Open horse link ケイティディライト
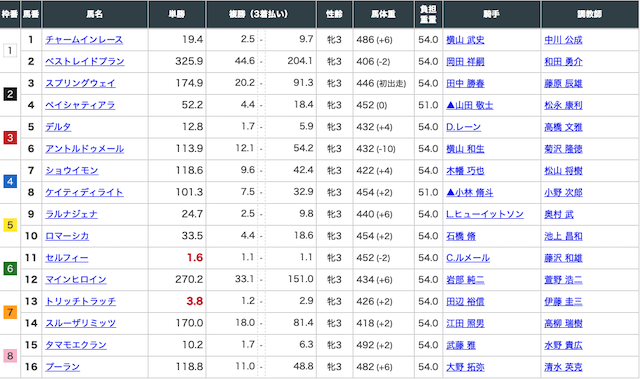This screenshot has width=640, height=379. click(x=84, y=192)
